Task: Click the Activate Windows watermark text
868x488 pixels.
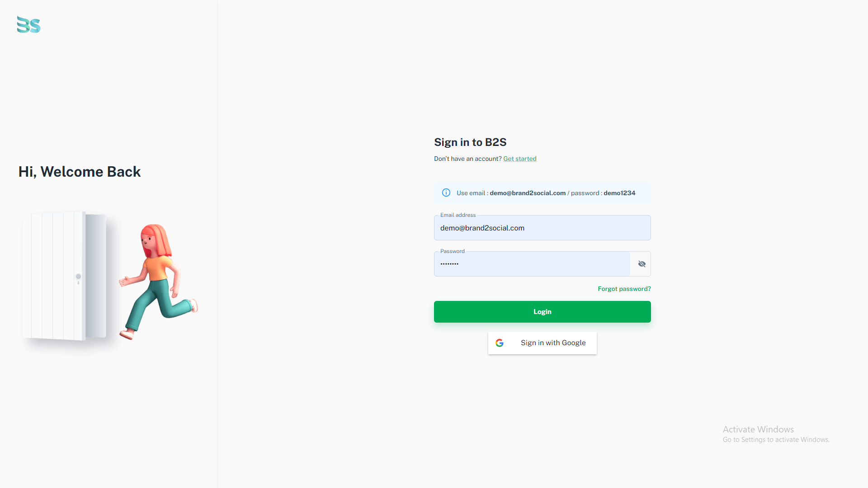Action: click(758, 429)
